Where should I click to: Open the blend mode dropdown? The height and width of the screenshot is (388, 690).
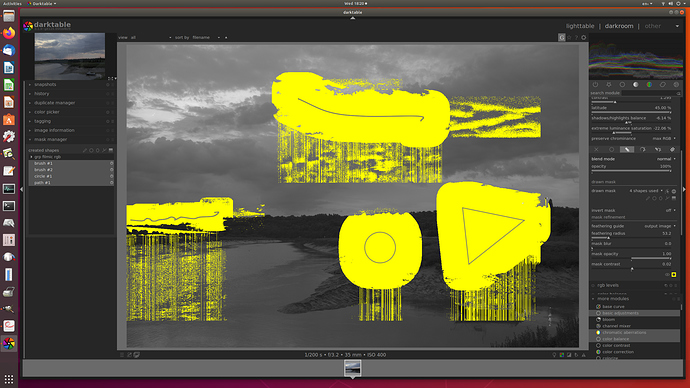[x=633, y=159]
